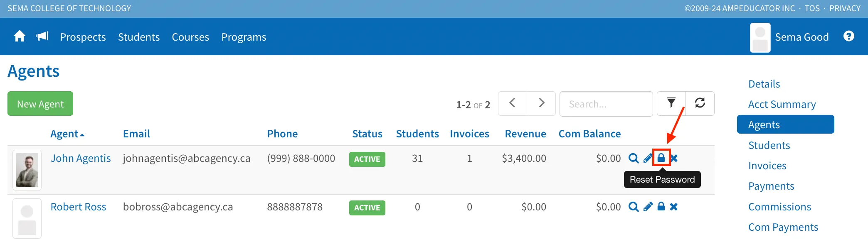Viewport: 868px width, 249px height.
Task: Select Details in the sidebar
Action: (764, 84)
